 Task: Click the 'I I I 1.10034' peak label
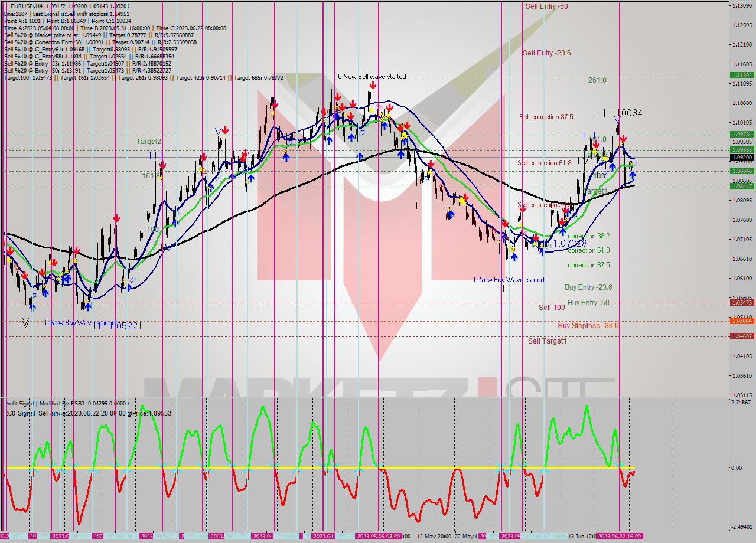click(618, 113)
